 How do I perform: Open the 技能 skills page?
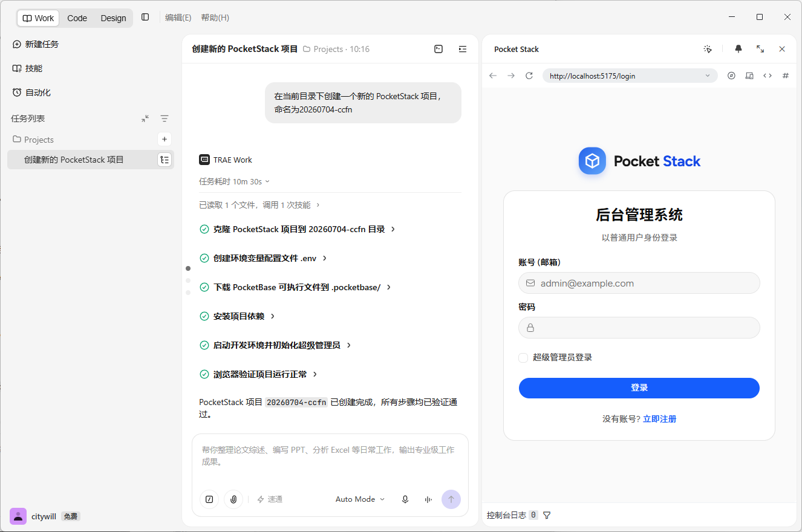coord(28,68)
